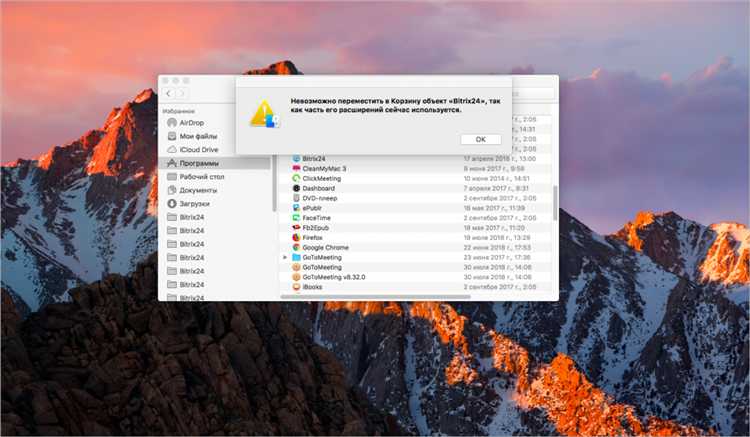Select the ClickMeeting app icon
750x437 pixels.
296,178
